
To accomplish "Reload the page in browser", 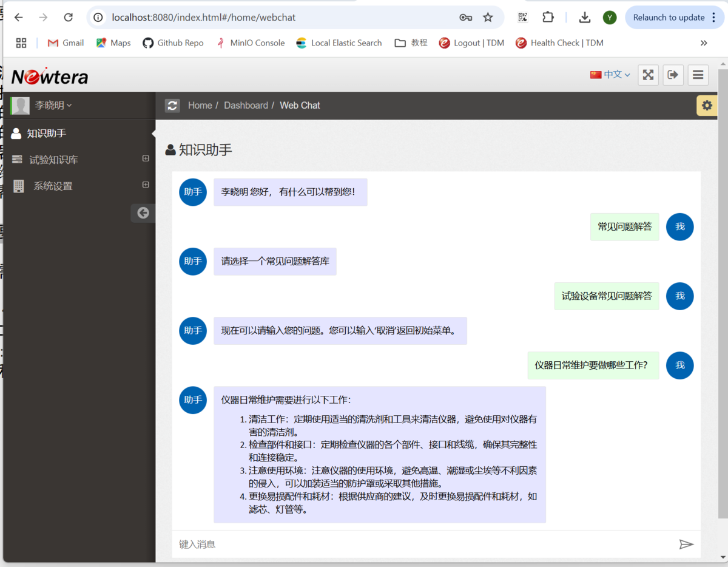I will 68,18.
